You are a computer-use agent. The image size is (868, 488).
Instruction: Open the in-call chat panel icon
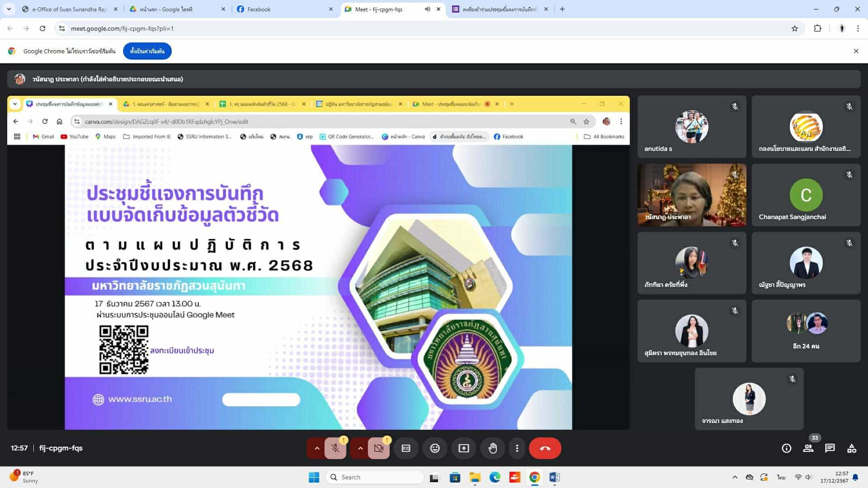click(830, 448)
